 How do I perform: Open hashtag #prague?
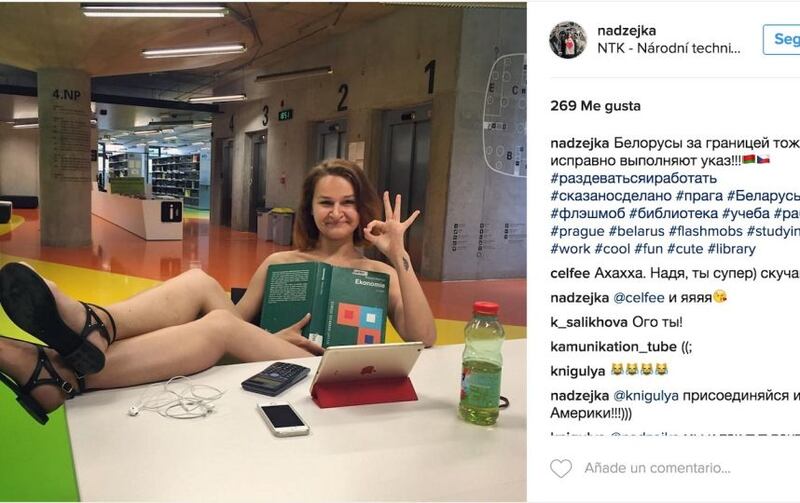tap(578, 231)
